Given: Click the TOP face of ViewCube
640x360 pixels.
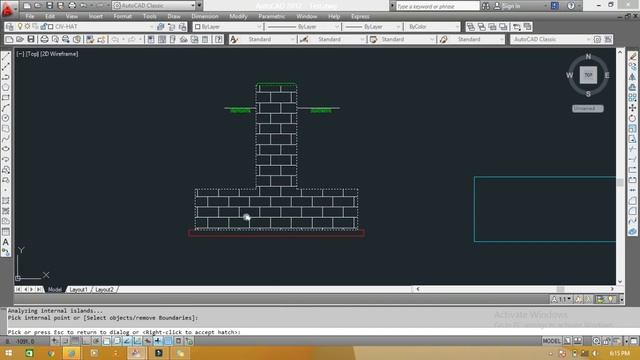Looking at the screenshot, I should (588, 75).
